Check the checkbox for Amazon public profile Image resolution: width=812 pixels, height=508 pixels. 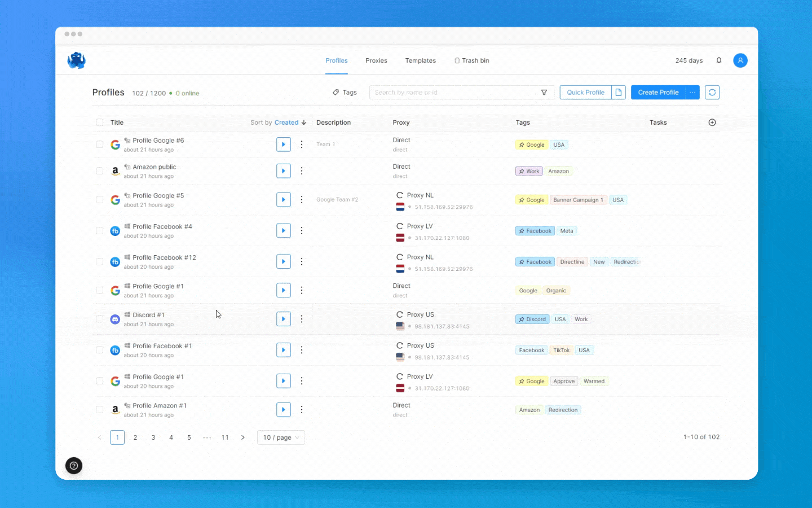tap(99, 170)
